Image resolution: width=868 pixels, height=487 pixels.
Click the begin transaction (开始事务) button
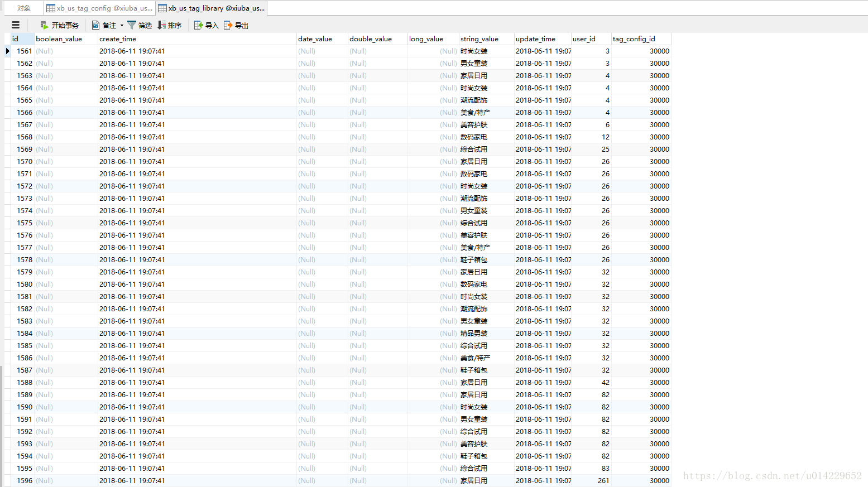59,25
